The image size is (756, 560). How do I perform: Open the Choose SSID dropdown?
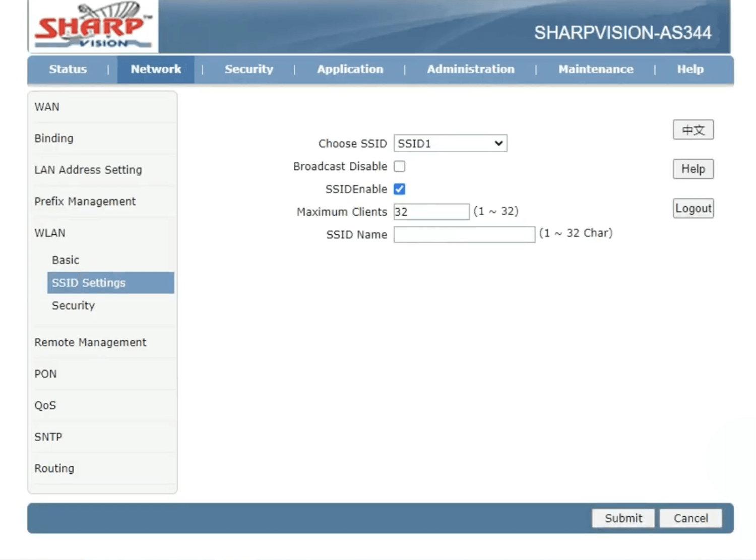point(450,144)
